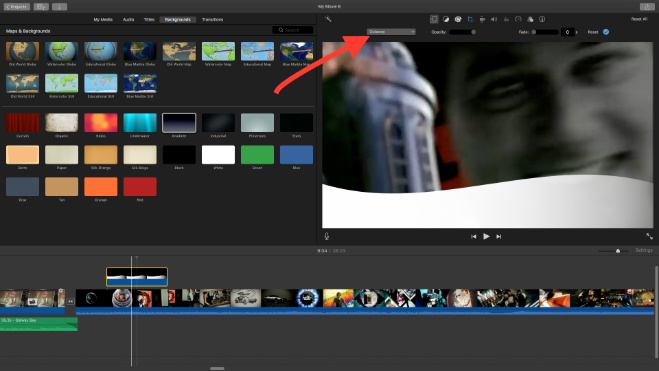
Task: Adjust the Fade slider
Action: [545, 32]
